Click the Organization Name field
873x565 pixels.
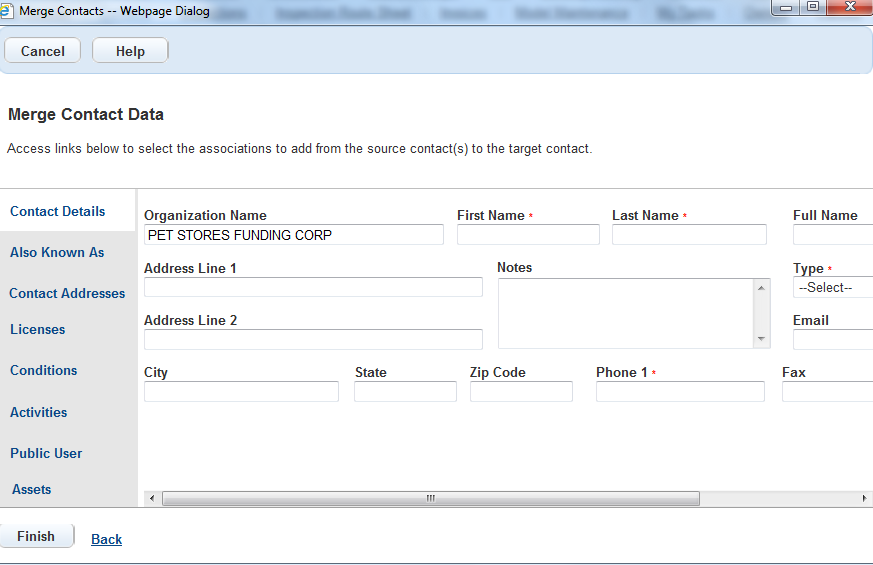coord(293,235)
